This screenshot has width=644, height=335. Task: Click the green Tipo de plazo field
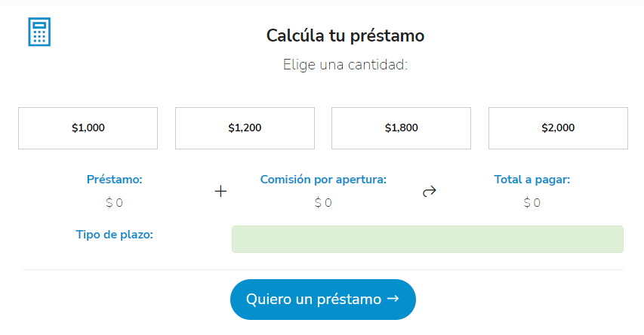click(x=427, y=239)
